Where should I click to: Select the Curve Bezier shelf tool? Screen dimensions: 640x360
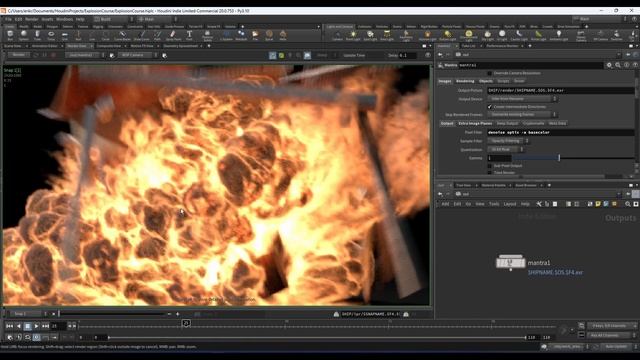click(122, 36)
